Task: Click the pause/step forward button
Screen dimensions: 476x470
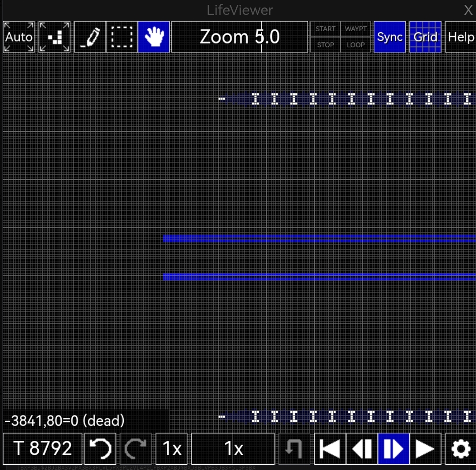Action: [394, 449]
